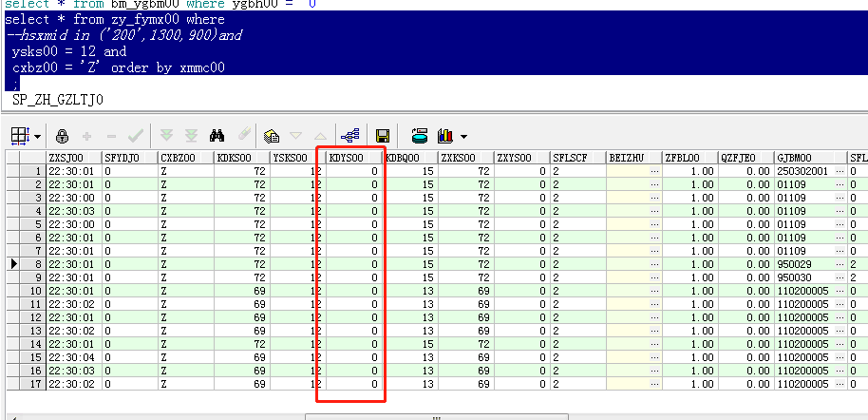Open GJBM00 ellipsis button for 950030
Viewport: 868px width, 420px height.
click(840, 277)
